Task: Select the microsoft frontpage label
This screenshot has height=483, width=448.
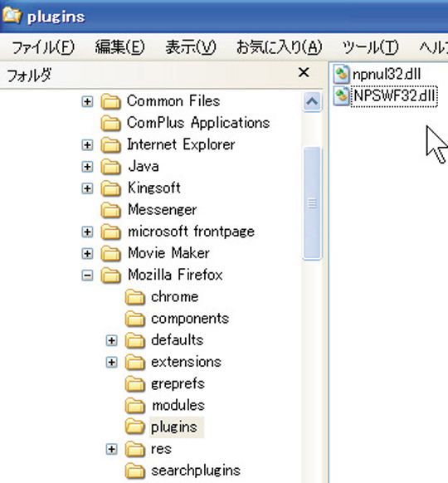Action: [x=191, y=232]
